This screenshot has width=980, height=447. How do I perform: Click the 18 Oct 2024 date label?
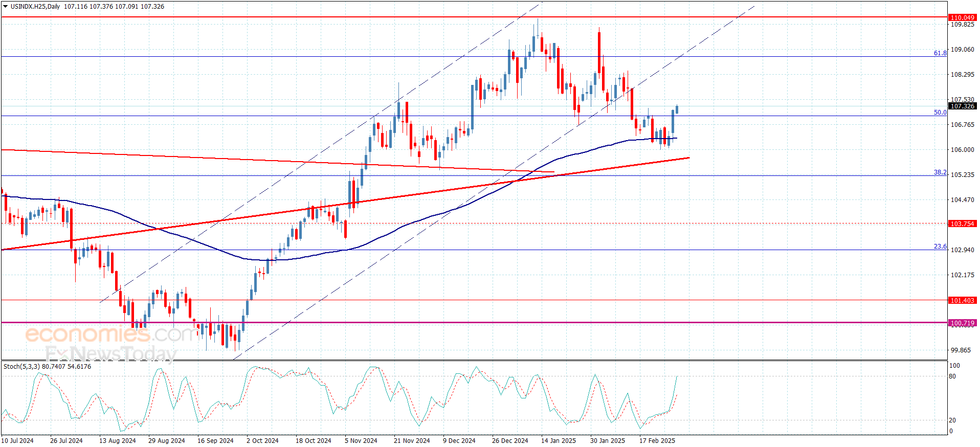[x=314, y=440]
